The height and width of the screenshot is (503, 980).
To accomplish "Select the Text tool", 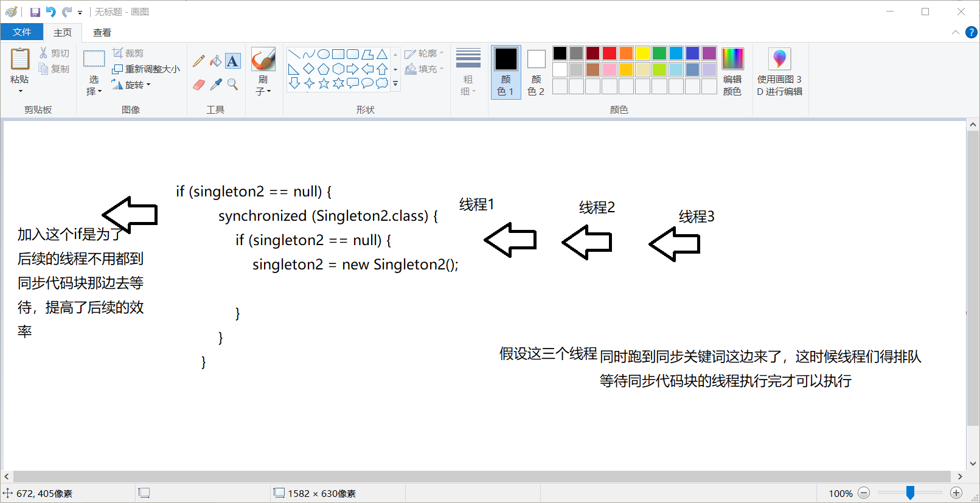I will [x=232, y=61].
